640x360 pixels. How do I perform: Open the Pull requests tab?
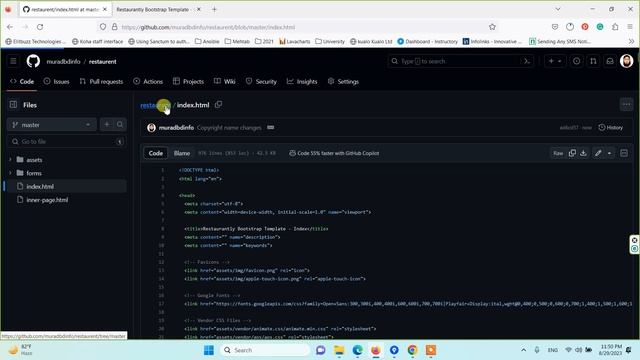101,81
